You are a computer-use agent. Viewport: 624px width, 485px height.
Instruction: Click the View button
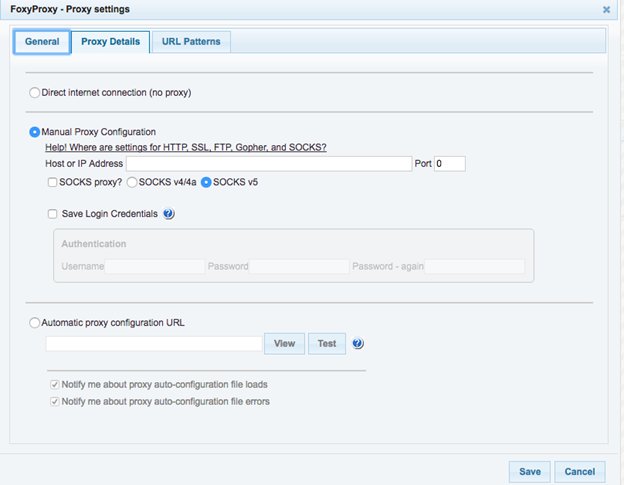285,344
